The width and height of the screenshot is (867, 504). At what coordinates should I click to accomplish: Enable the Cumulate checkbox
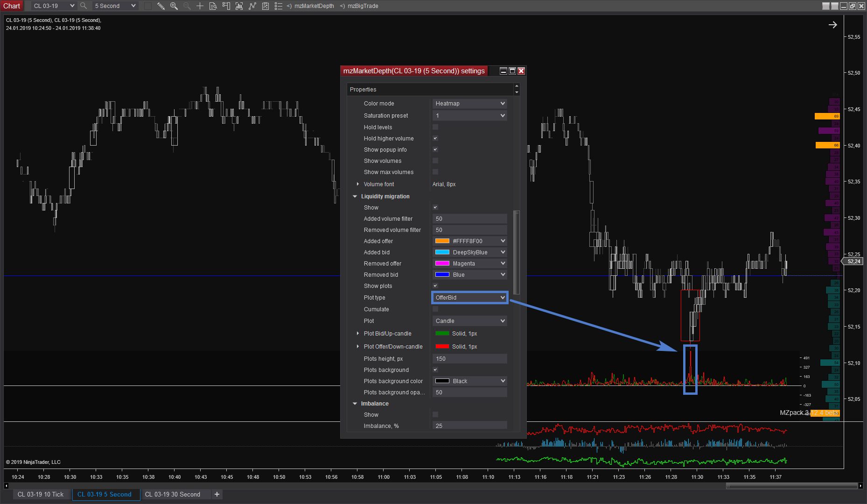435,309
